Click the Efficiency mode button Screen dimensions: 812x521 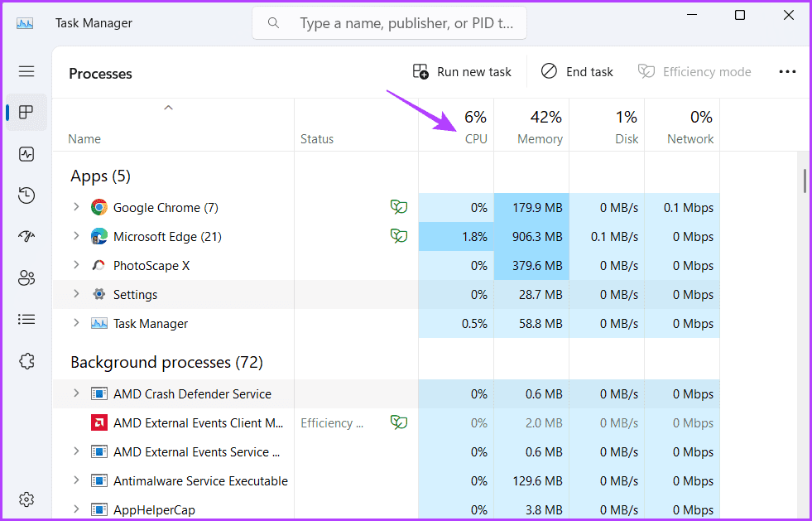pyautogui.click(x=694, y=71)
